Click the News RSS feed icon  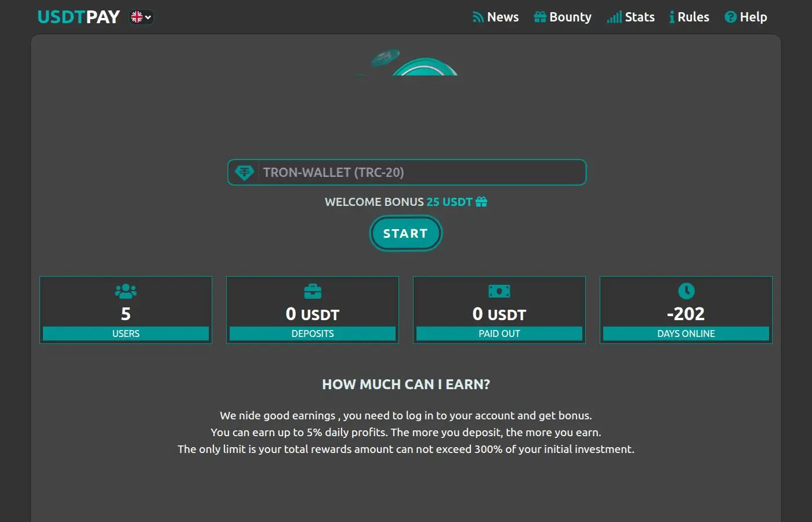pyautogui.click(x=478, y=17)
